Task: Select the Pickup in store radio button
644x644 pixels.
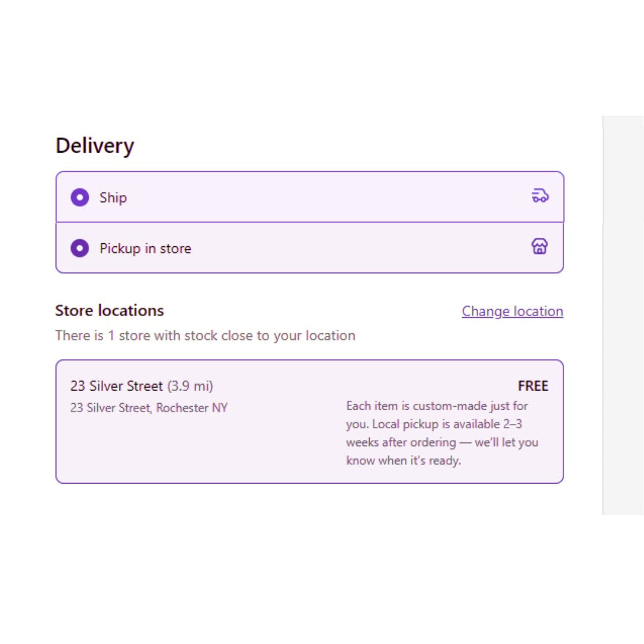Action: point(80,248)
